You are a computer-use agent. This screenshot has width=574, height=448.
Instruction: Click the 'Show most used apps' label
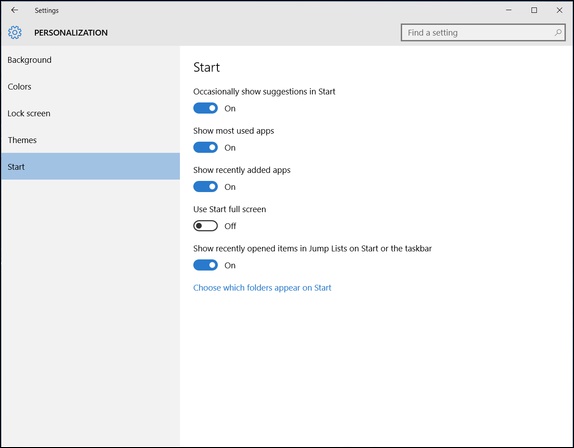click(x=234, y=131)
